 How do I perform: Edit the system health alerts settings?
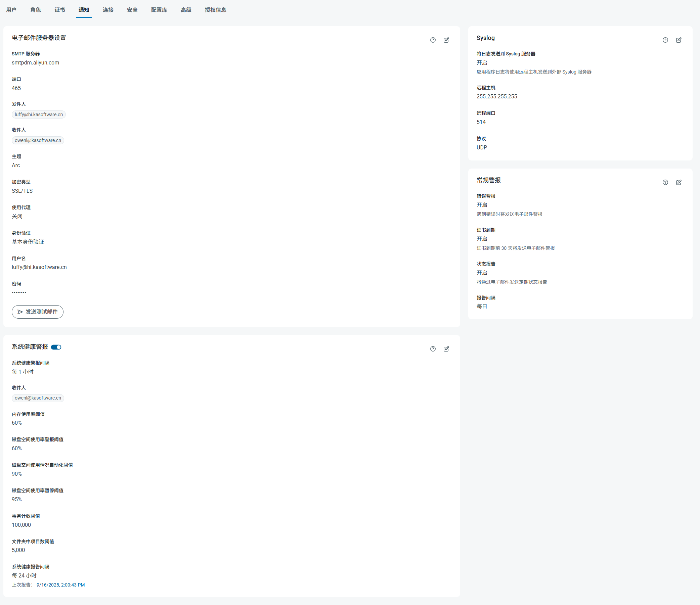tap(446, 349)
